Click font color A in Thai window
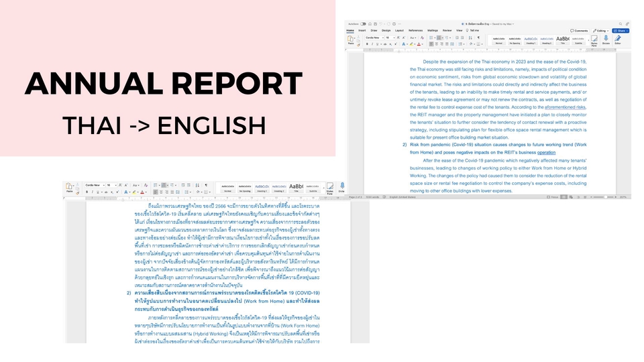This screenshot has width=644, height=362. click(142, 192)
